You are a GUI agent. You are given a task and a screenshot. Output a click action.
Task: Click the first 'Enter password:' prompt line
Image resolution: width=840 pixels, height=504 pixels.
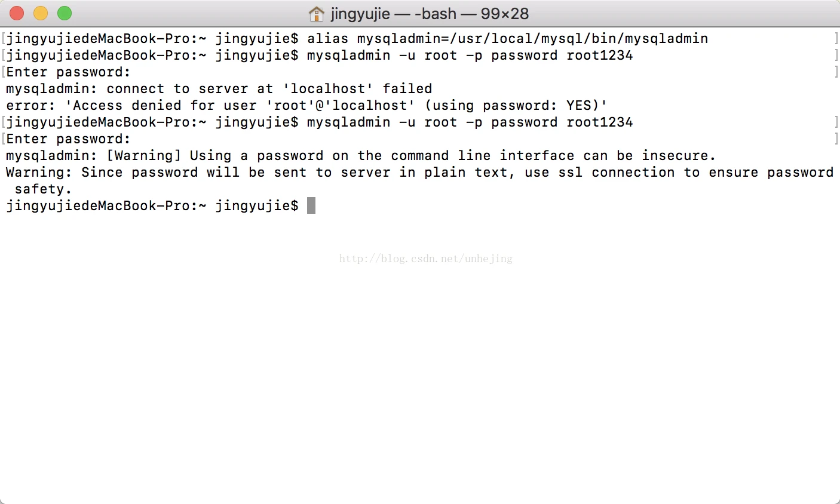[x=68, y=72]
